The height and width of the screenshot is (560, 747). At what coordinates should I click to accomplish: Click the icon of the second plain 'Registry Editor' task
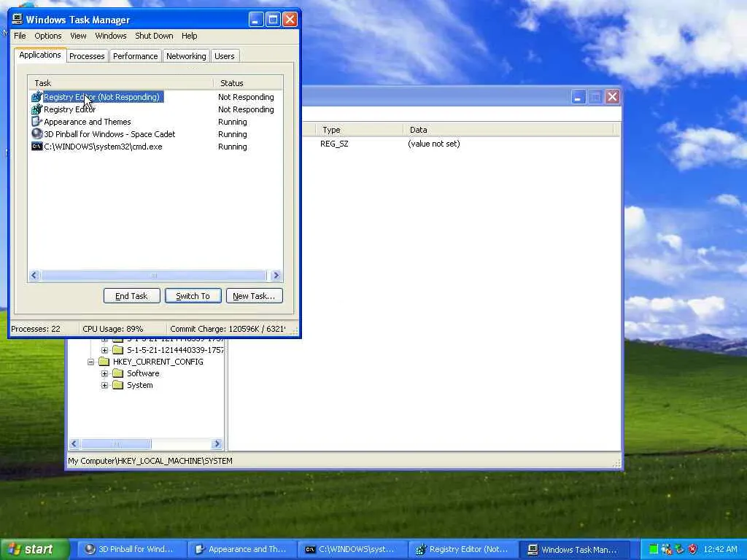36,109
